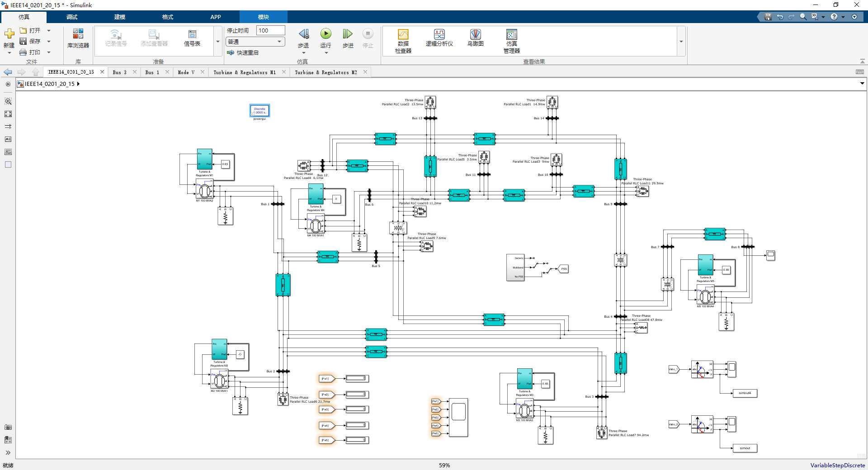Open the Data Inspector (数据检查器)

tap(403, 41)
